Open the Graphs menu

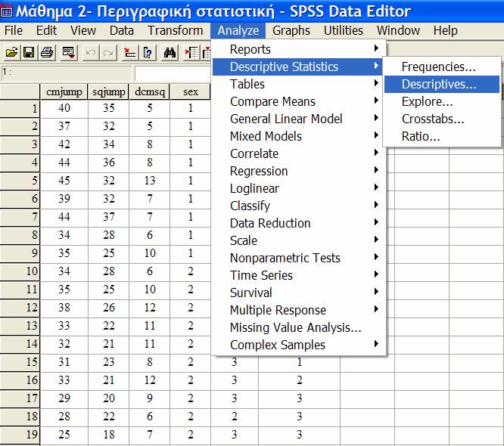291,30
